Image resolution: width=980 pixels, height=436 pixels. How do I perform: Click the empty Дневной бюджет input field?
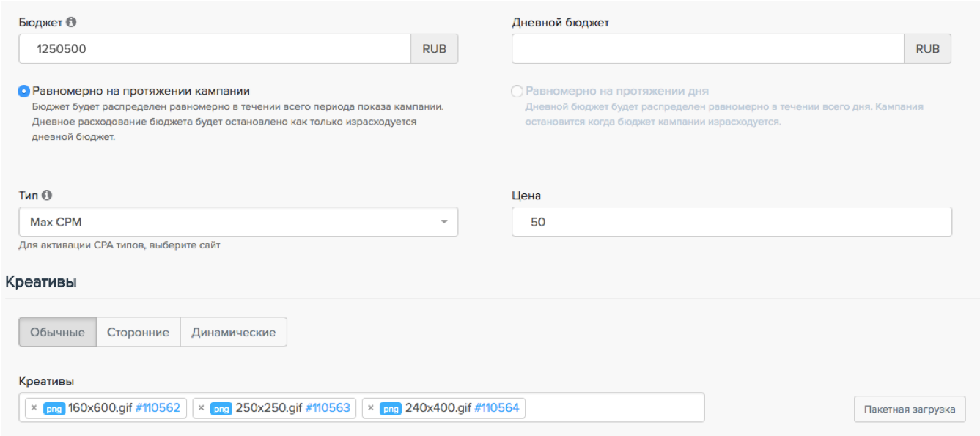click(707, 49)
